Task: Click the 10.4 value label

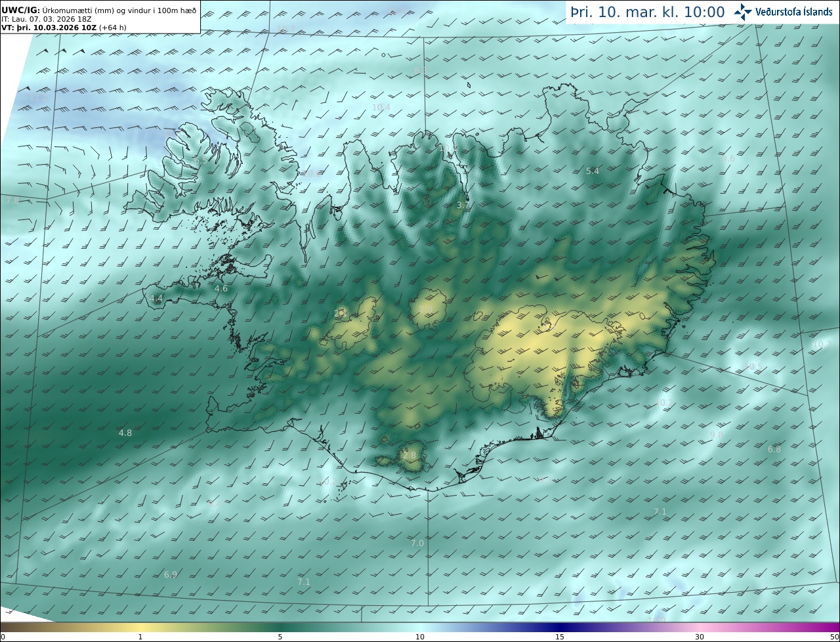Action: (x=381, y=107)
